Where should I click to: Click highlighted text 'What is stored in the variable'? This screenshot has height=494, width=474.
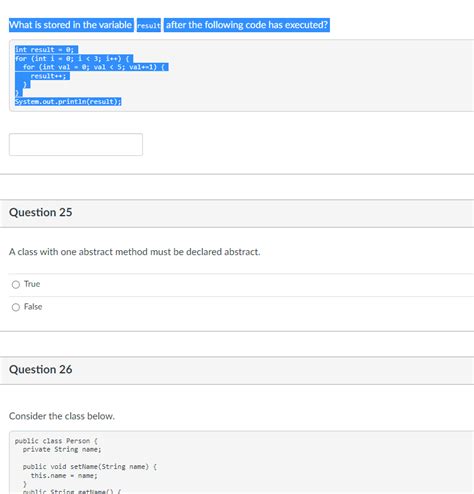[x=71, y=25]
